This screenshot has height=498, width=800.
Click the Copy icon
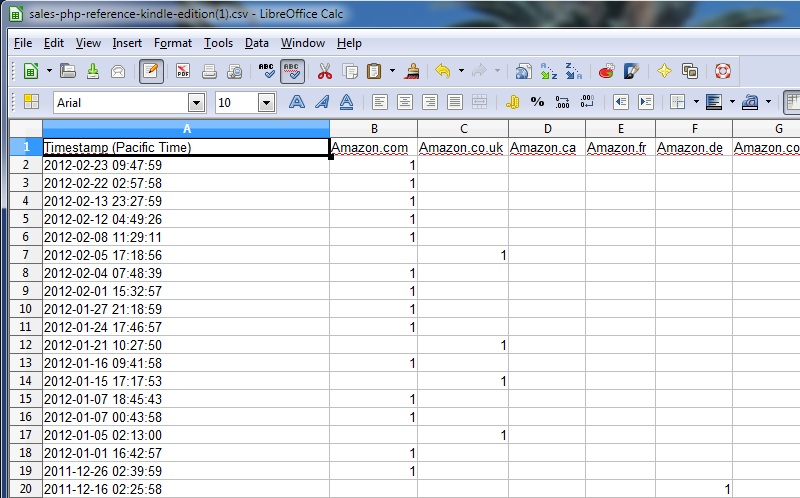[x=350, y=71]
